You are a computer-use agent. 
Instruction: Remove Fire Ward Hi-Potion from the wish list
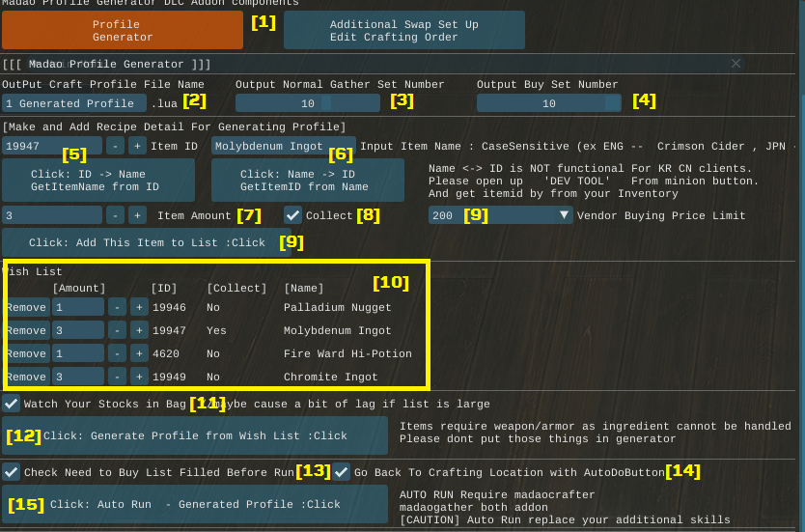click(x=28, y=353)
